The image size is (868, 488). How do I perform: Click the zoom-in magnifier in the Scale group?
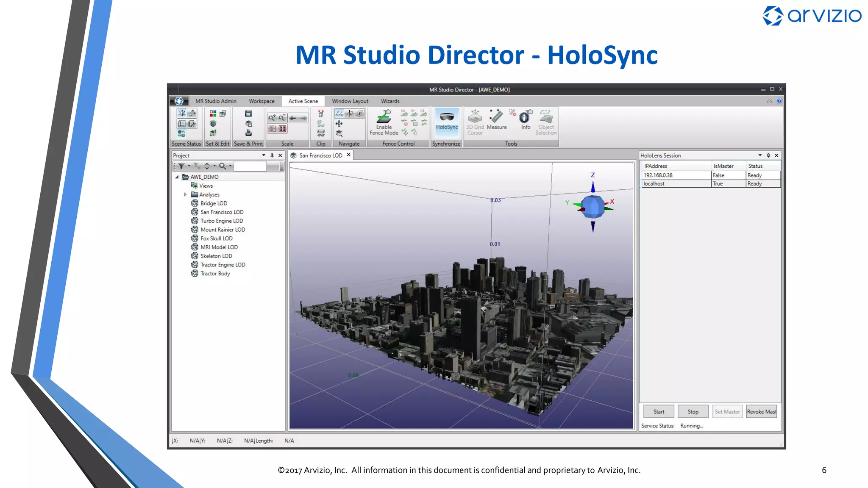click(x=272, y=118)
